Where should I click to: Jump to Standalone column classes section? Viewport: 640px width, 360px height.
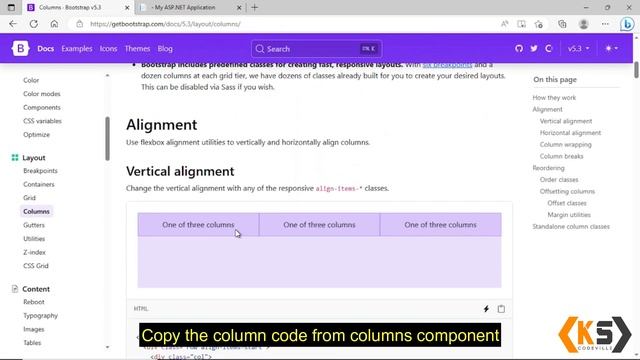coord(571,227)
